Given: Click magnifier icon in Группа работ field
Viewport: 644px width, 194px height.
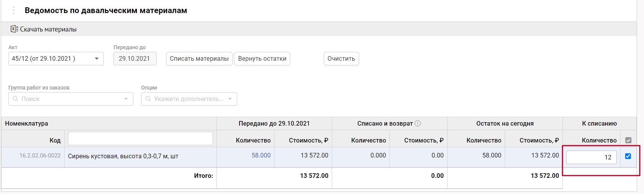Looking at the screenshot, I should pyautogui.click(x=15, y=99).
